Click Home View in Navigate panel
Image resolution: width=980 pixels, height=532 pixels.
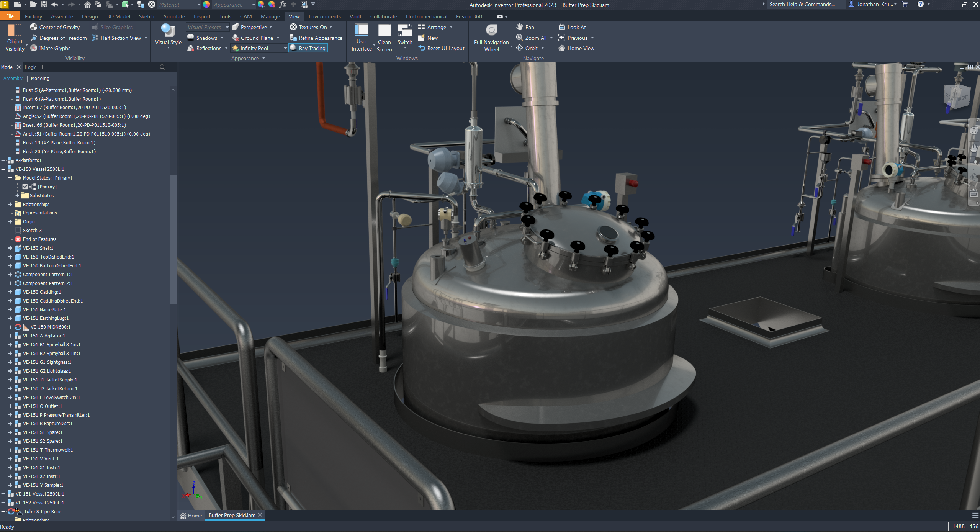click(x=580, y=48)
